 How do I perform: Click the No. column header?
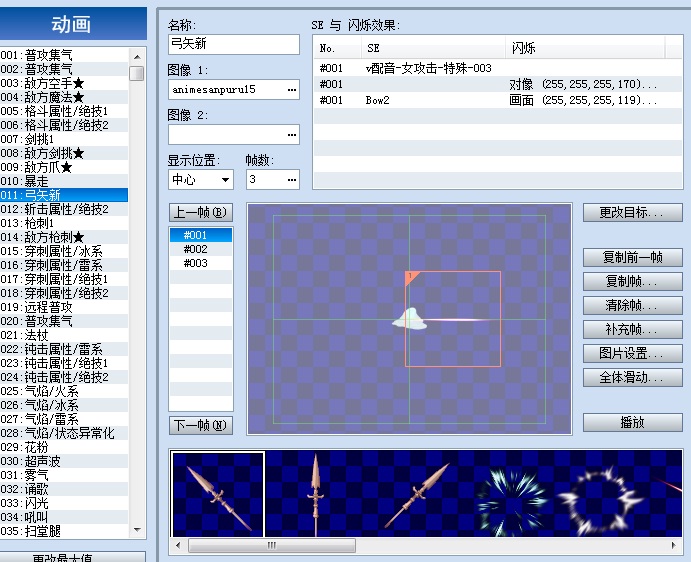[338, 48]
